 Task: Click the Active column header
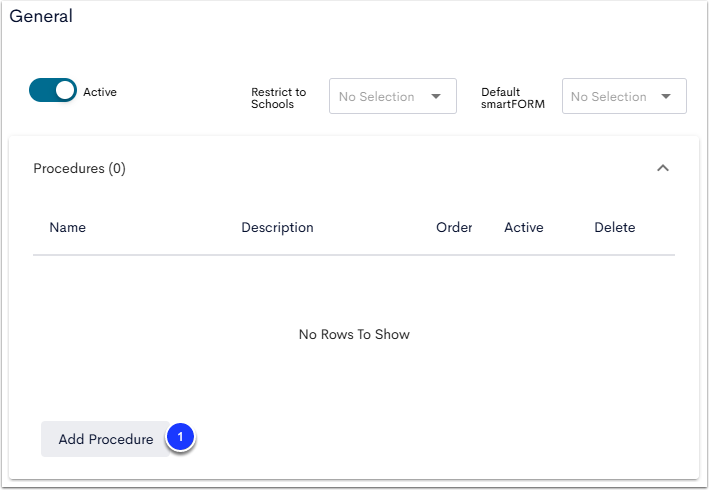pos(524,227)
